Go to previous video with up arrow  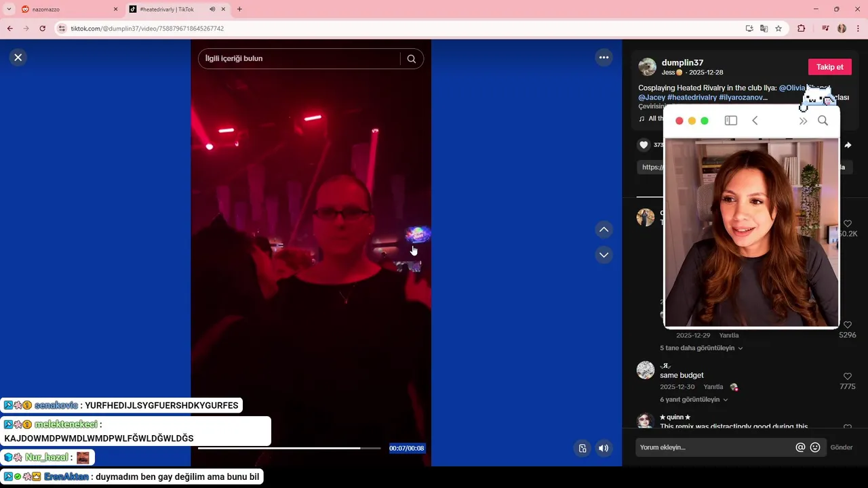604,230
